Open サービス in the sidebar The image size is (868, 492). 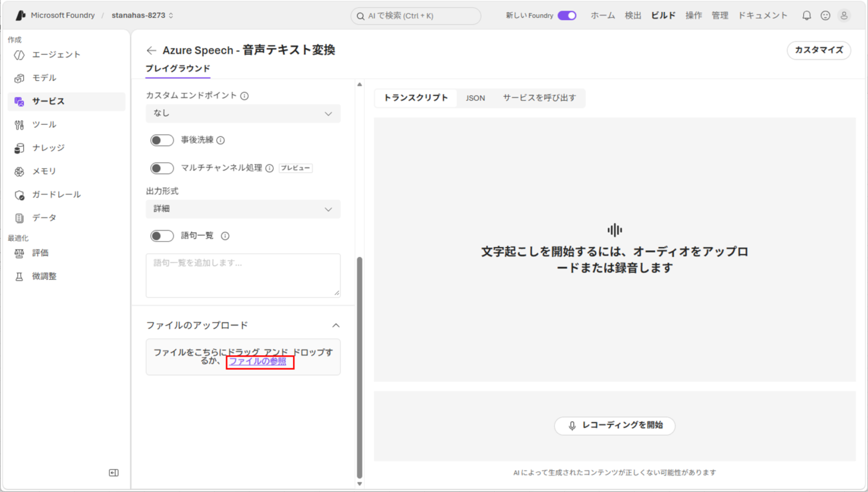click(x=67, y=101)
